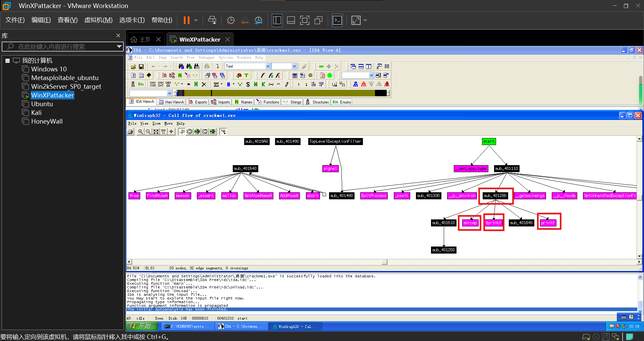
Task: Select the strcmp graph node
Action: coord(470,223)
